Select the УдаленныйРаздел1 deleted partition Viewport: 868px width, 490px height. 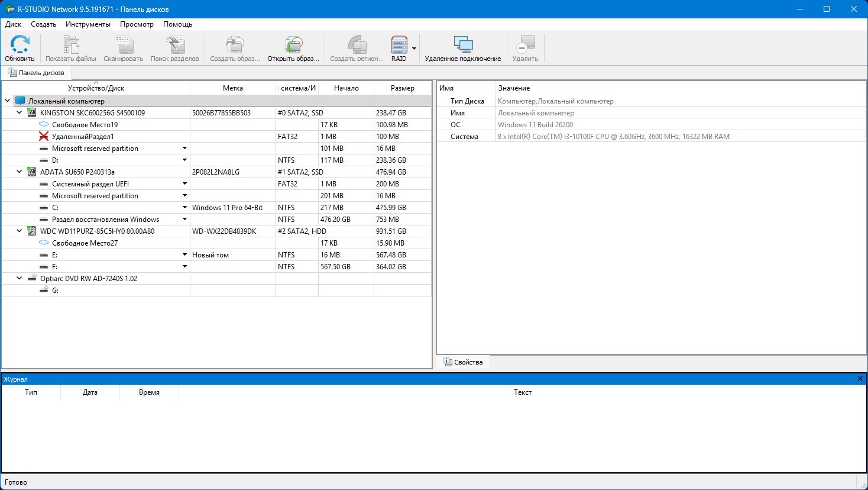(x=83, y=137)
